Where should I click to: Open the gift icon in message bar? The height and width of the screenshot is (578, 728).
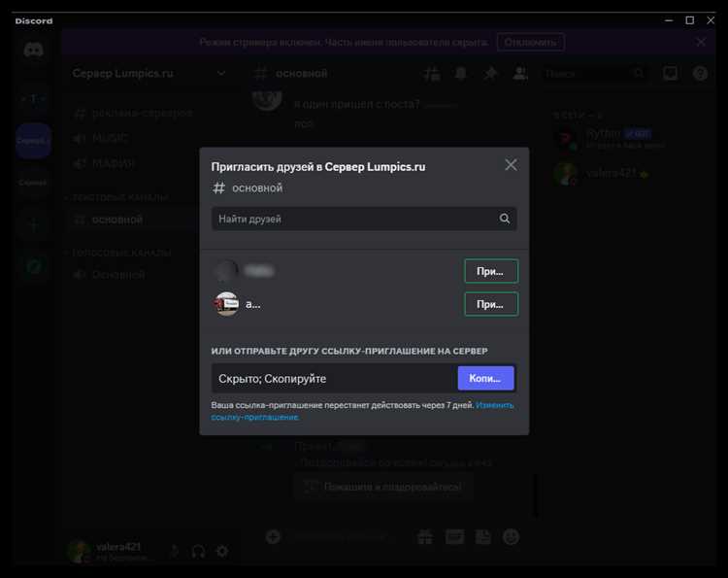tap(425, 537)
